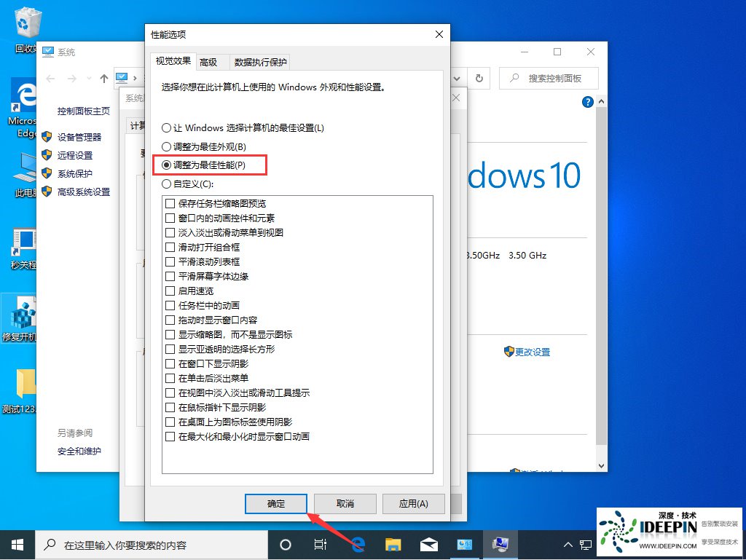Click the System window scrollbar down arrow

[x=601, y=466]
